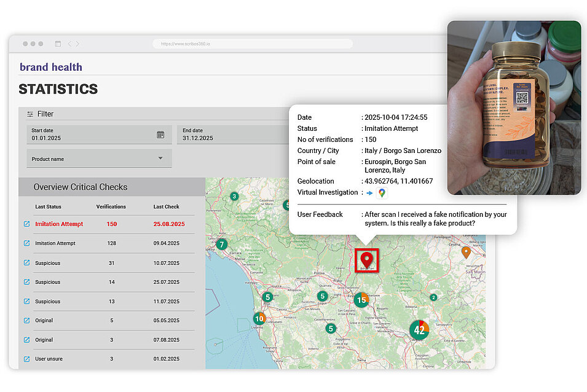The image size is (587, 392).
Task: Click the browser address bar
Action: (x=252, y=44)
